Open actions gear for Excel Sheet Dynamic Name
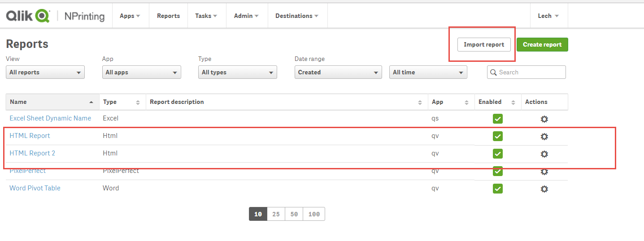The image size is (644, 241). pos(544,119)
